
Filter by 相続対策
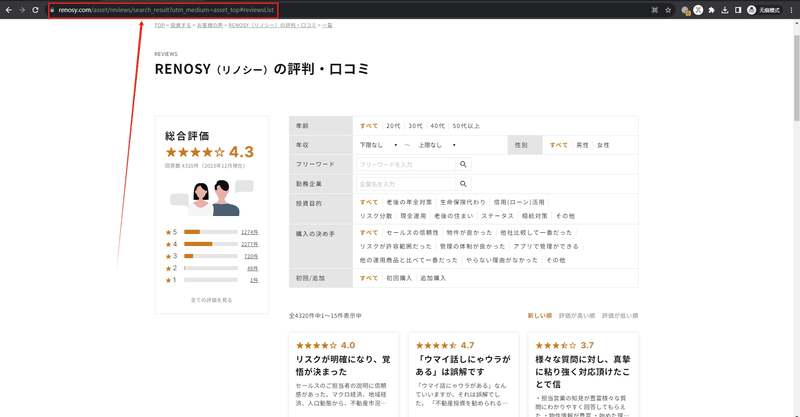535,216
